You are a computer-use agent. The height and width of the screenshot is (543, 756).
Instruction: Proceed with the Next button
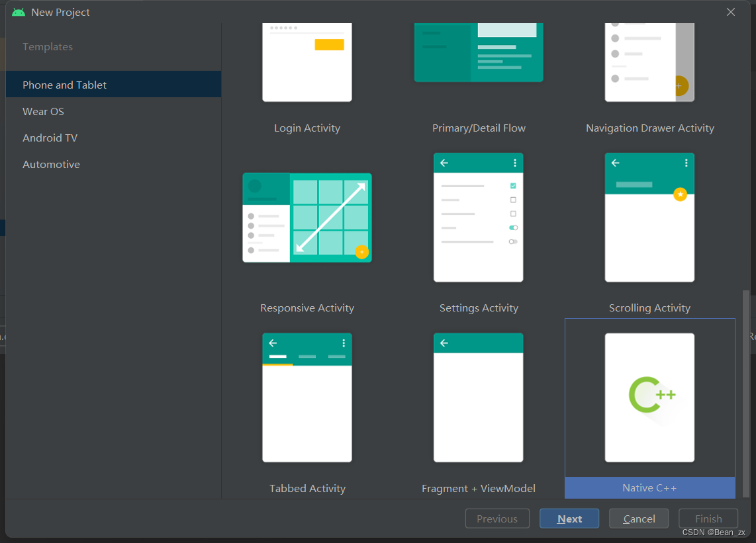569,519
